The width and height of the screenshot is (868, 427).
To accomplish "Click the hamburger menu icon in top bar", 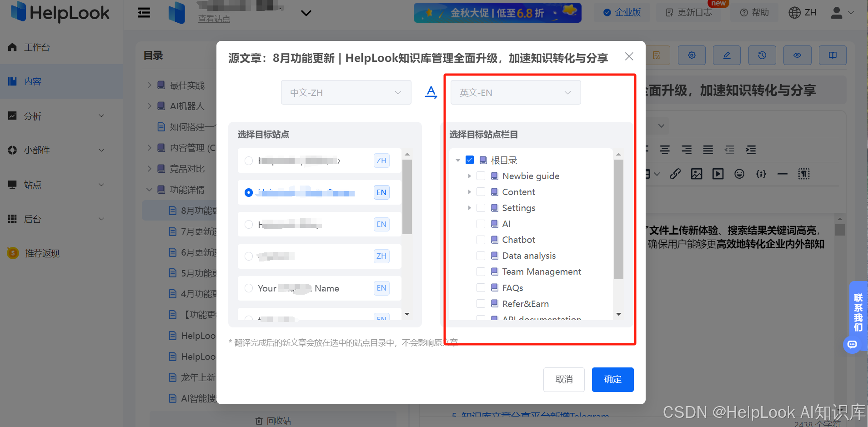I will pos(144,13).
